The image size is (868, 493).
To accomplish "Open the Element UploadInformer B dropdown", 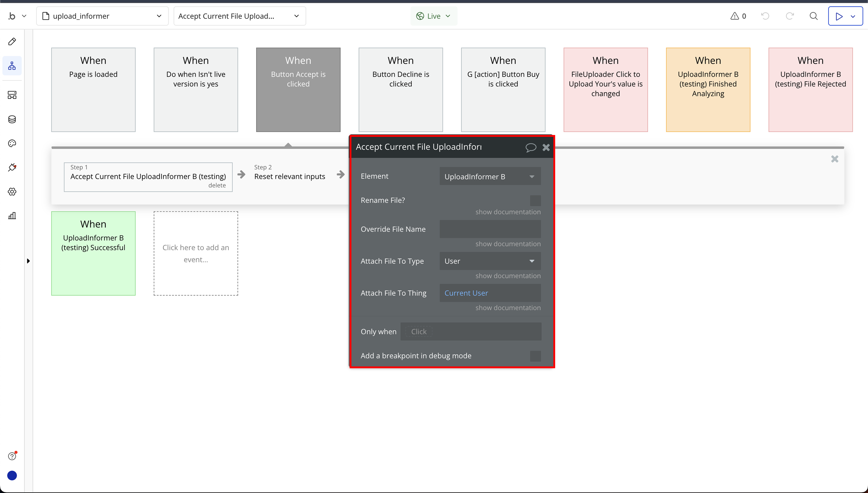I will tap(490, 176).
